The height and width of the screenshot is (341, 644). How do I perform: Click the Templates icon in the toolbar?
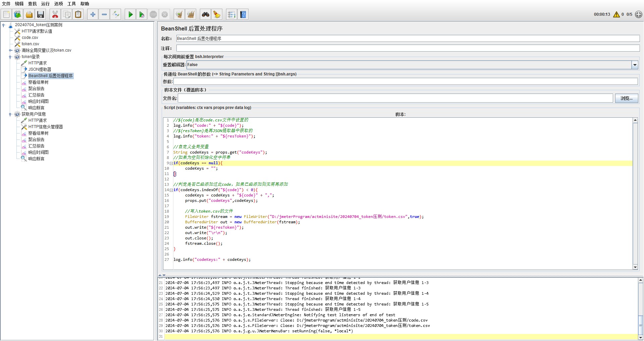pos(17,14)
